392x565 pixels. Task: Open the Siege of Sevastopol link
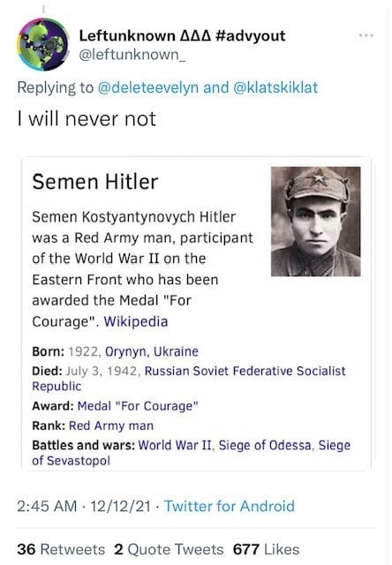(191, 453)
